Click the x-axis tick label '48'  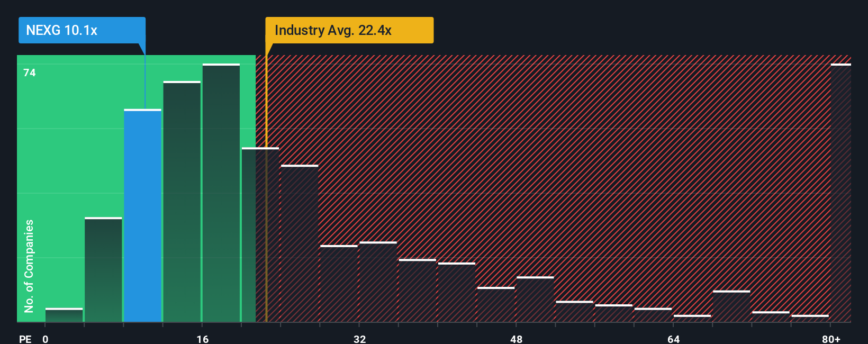(517, 339)
